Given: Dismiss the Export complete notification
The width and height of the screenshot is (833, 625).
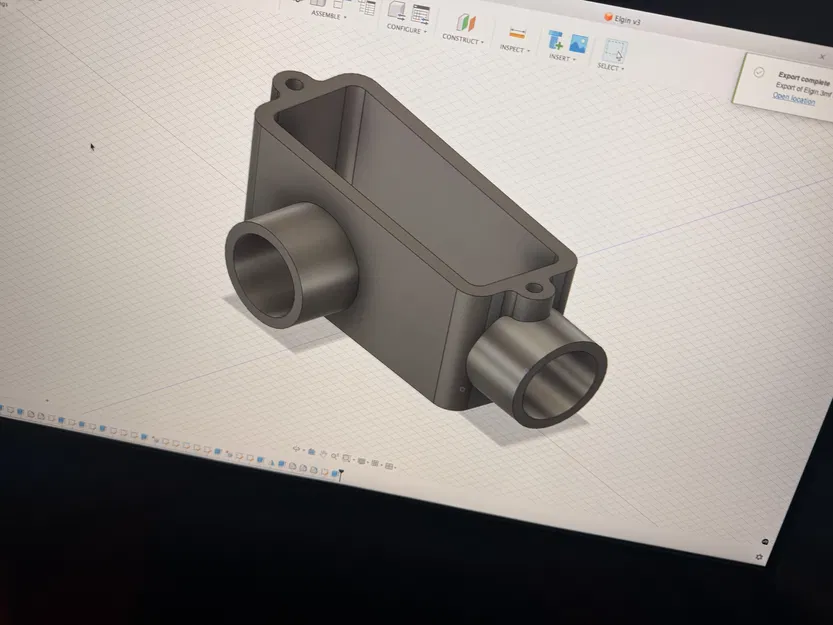Looking at the screenshot, I should 822,57.
